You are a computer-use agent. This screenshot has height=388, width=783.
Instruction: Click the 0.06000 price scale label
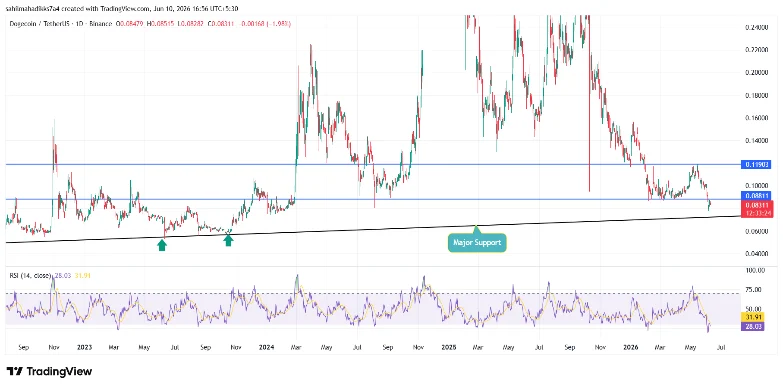[x=756, y=231]
